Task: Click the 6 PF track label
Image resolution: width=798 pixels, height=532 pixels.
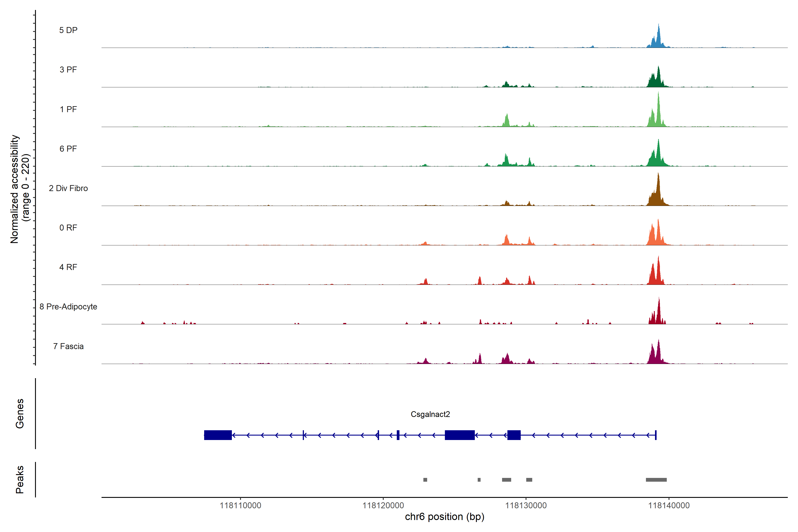Action: pos(68,149)
